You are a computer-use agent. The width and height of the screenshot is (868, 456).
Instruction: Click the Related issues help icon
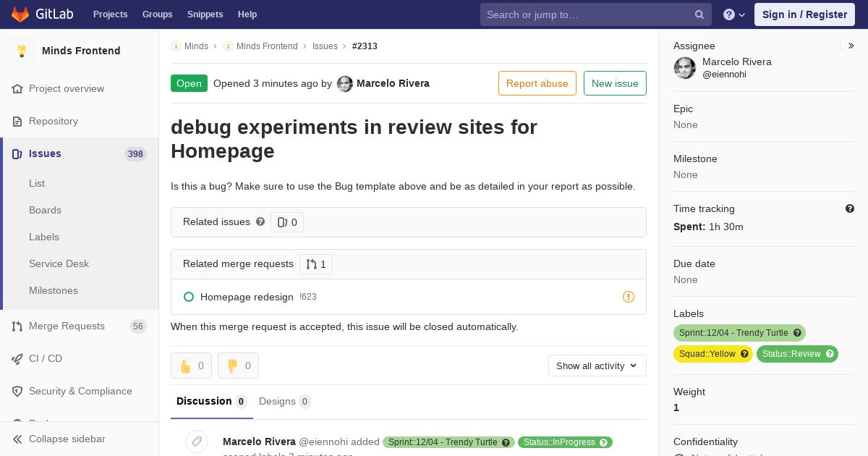point(260,221)
